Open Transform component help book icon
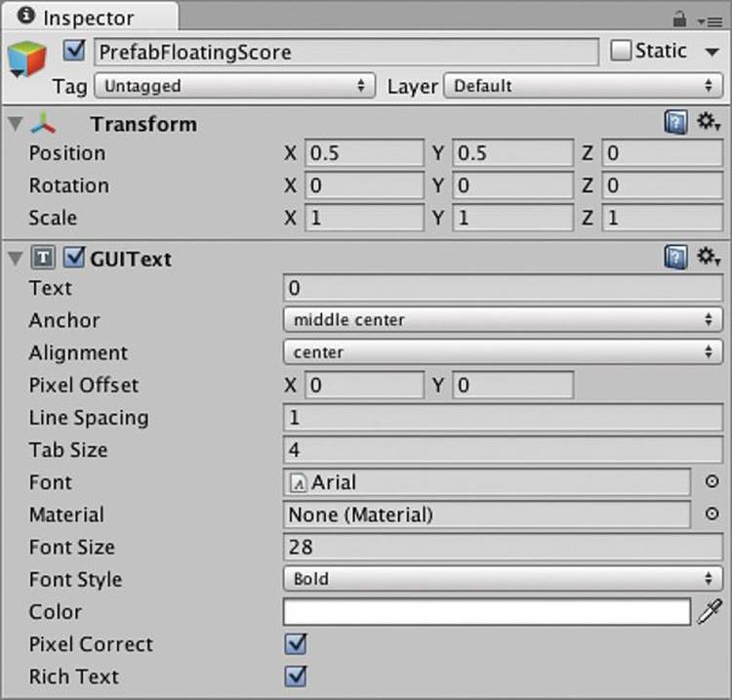Screen dimensions: 732x700 [675, 122]
